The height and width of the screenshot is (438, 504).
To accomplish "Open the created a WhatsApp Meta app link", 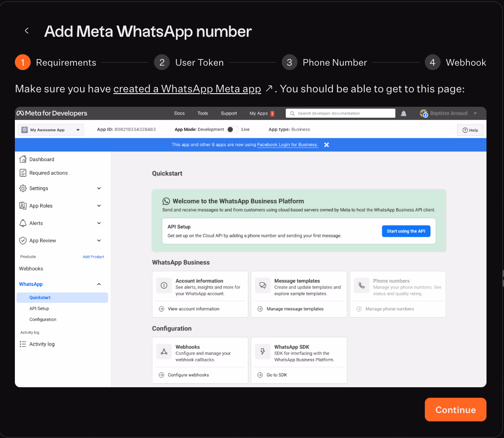I will tap(187, 89).
